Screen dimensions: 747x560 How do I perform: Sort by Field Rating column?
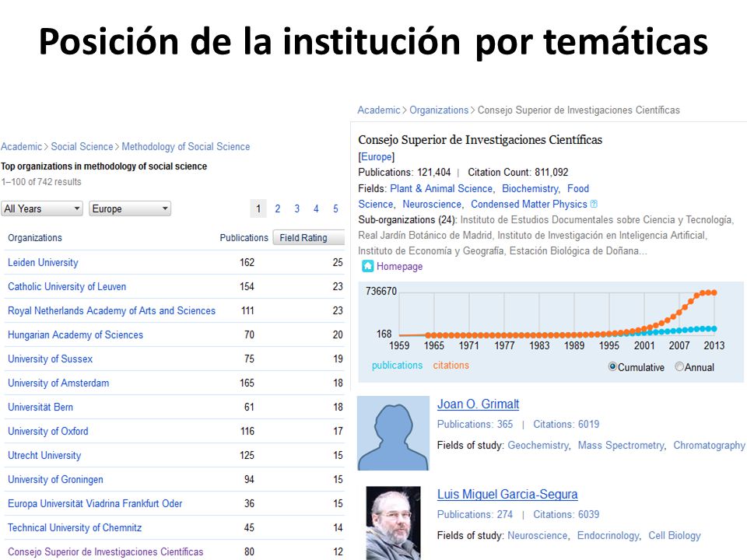309,238
